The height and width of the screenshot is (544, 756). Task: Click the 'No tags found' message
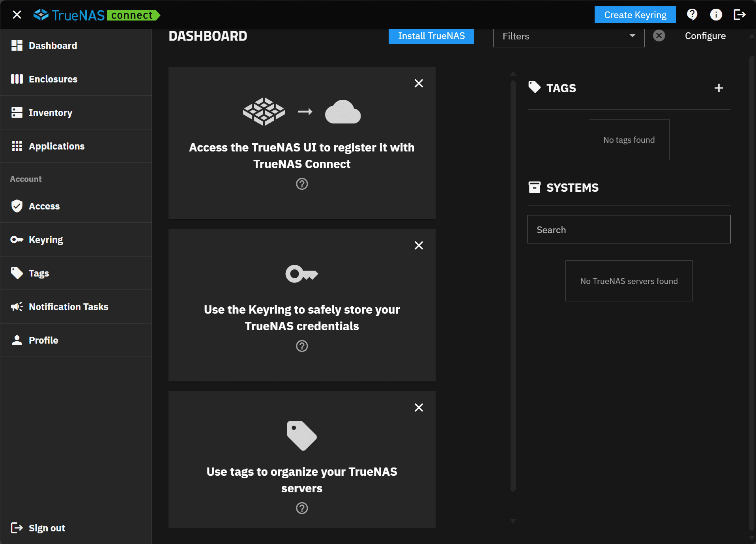pos(629,140)
